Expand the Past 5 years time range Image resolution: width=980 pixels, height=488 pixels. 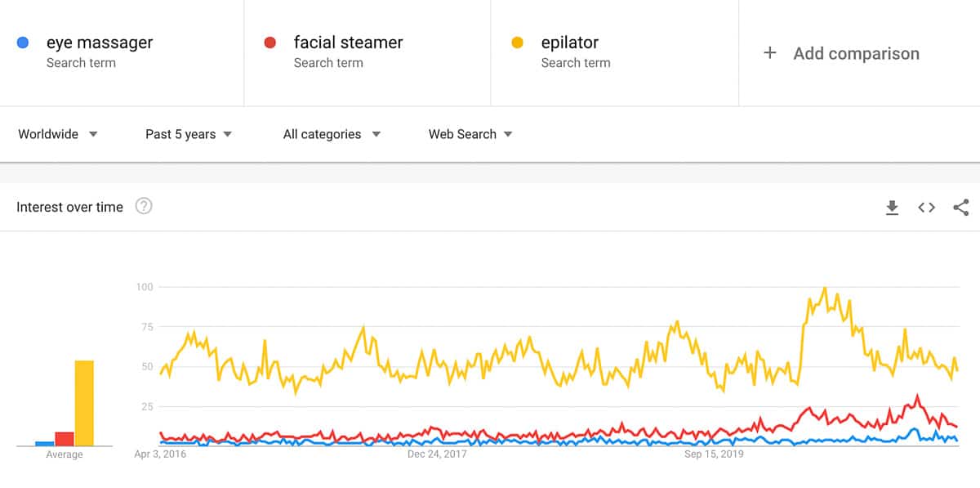point(189,134)
